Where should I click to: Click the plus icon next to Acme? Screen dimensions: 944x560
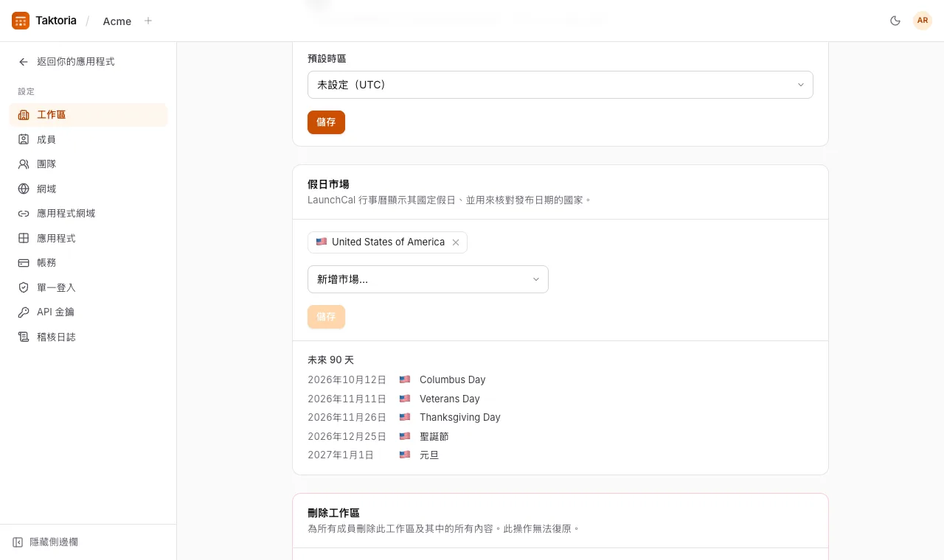[x=148, y=21]
